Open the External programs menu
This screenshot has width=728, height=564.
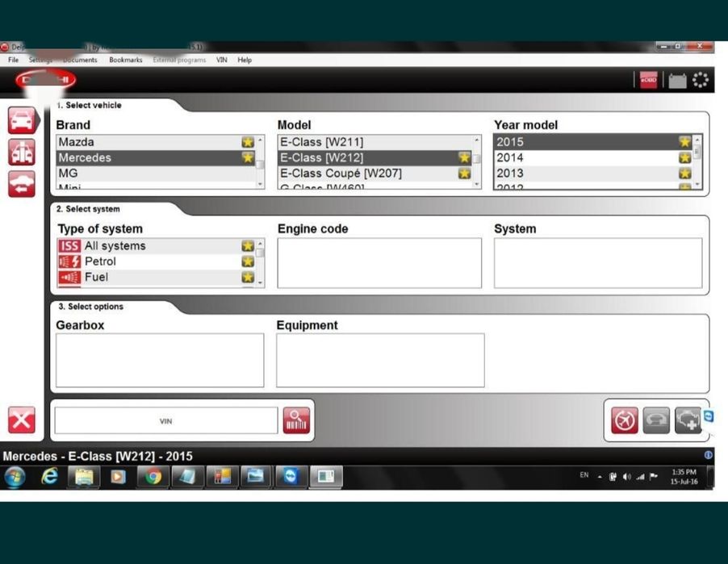coord(179,60)
